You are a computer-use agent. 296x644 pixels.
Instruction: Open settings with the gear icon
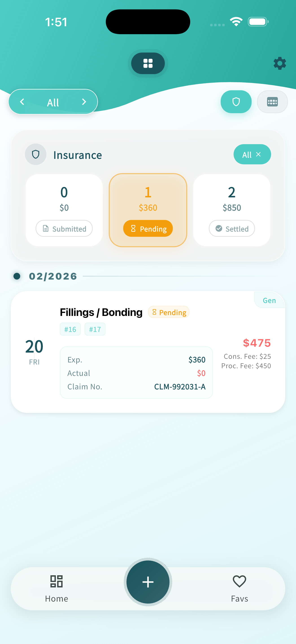(x=280, y=63)
